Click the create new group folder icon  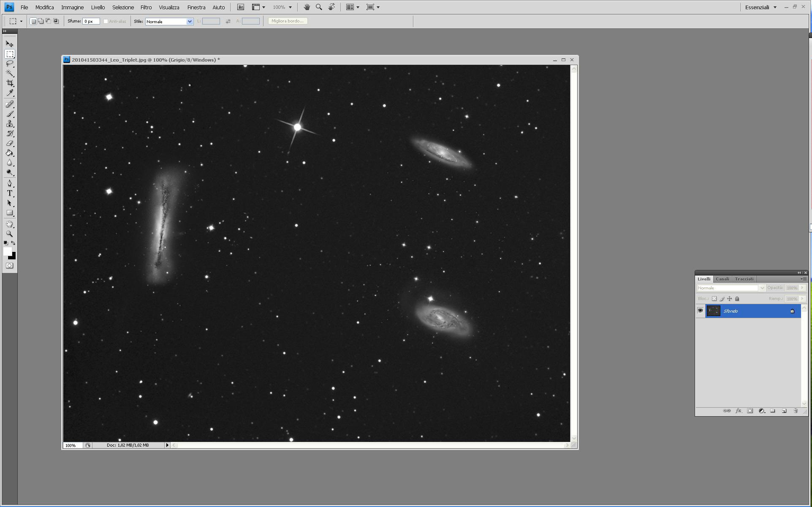(x=773, y=411)
